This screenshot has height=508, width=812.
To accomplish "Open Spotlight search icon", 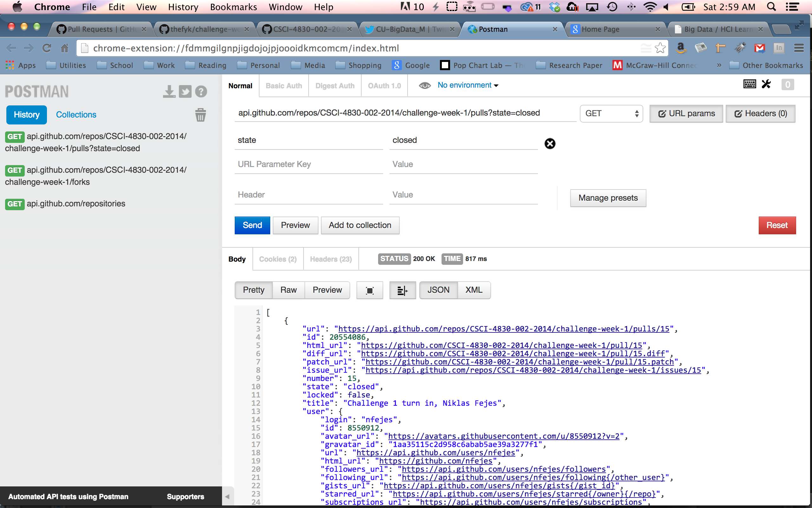I will [x=771, y=7].
